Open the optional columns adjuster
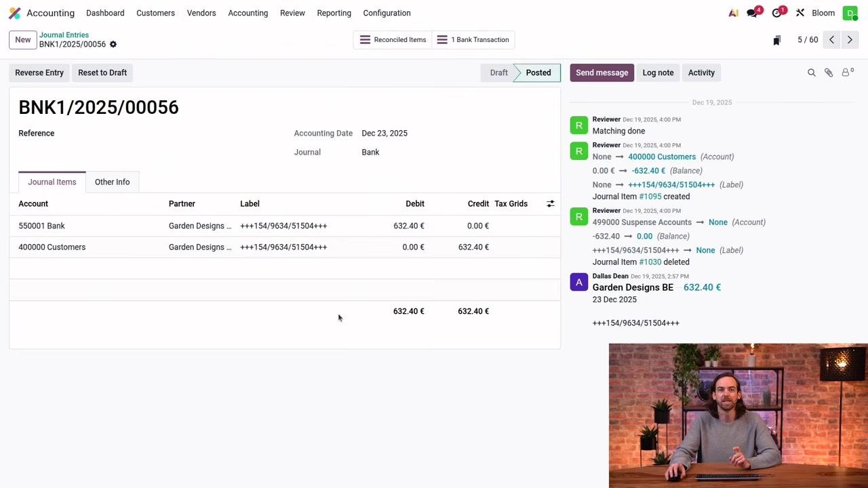 551,203
